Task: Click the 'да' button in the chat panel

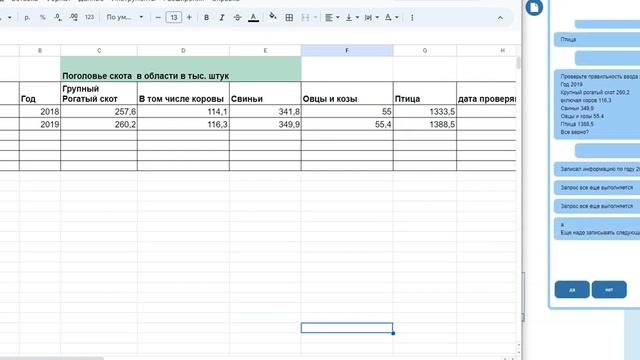Action: [572, 289]
